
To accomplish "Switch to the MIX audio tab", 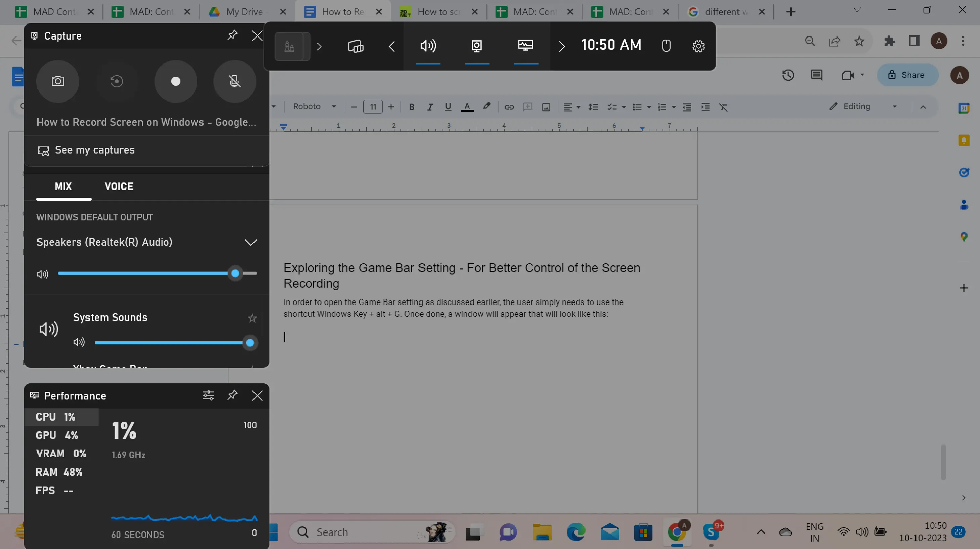I will 63,186.
